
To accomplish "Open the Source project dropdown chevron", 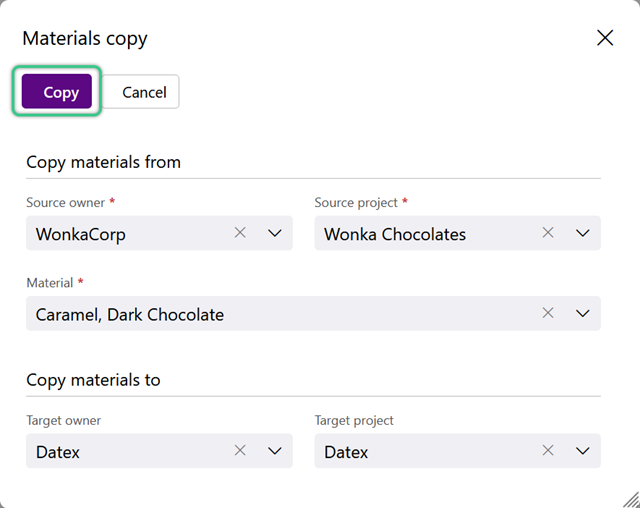I will tap(582, 233).
